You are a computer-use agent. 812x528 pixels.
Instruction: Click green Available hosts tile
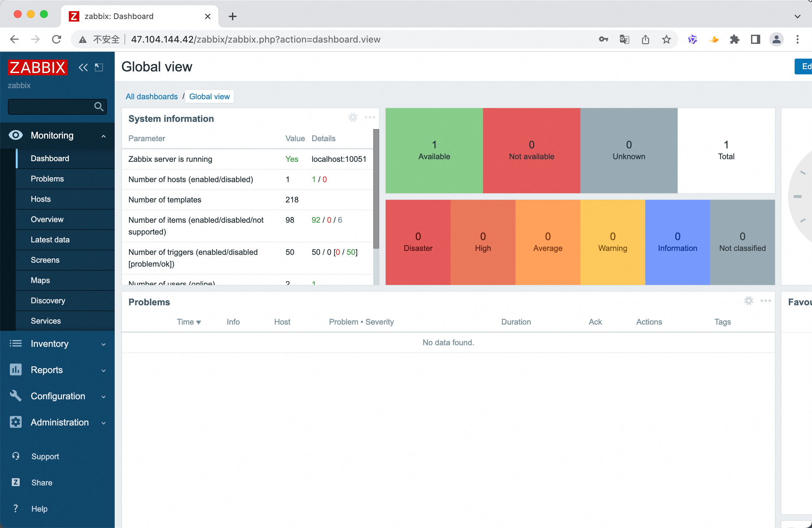(434, 150)
